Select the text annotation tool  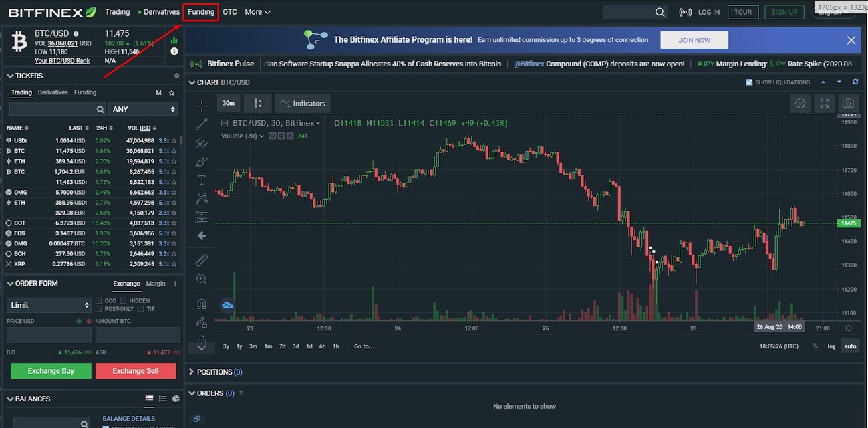(201, 179)
